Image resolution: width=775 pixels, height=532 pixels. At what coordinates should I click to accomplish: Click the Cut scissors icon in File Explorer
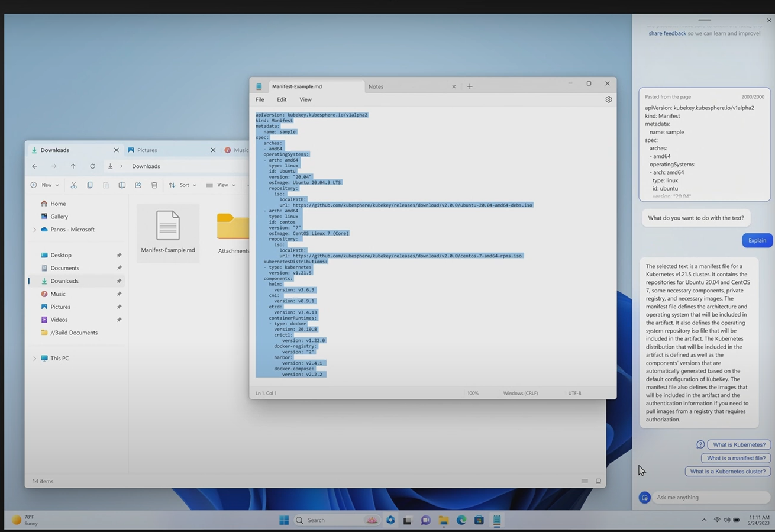73,185
